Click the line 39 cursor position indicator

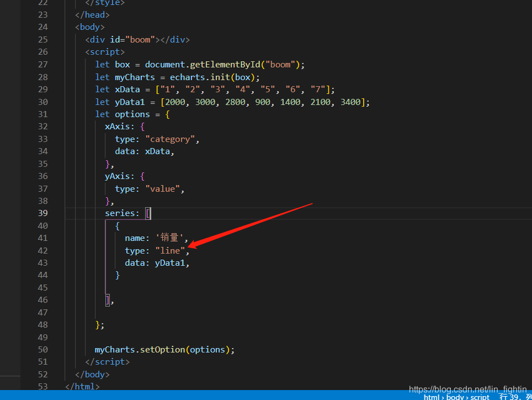[515, 397]
